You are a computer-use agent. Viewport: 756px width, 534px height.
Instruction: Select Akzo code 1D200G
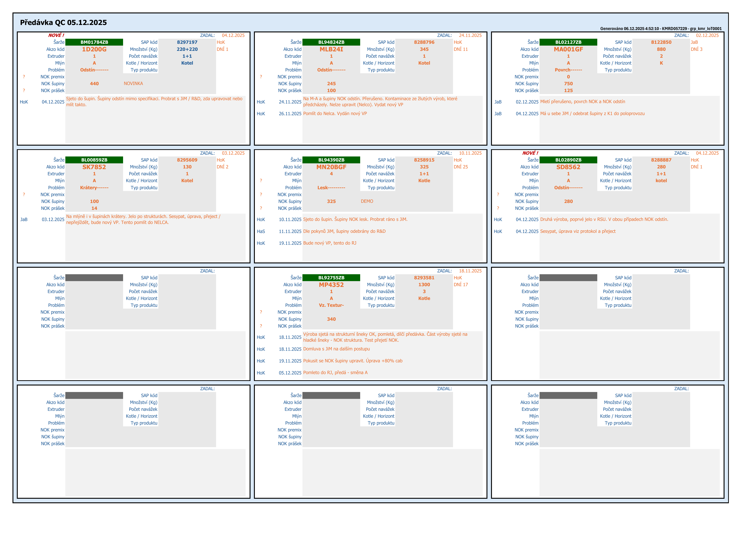click(94, 49)
